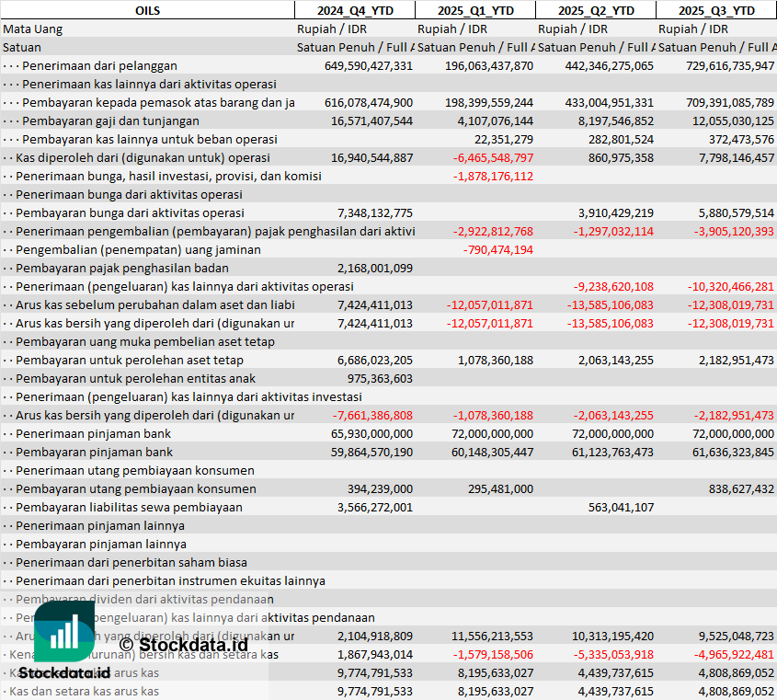Click the Stockdata.id green chart logo icon
Viewport: 777px width, 700px height.
(x=64, y=632)
